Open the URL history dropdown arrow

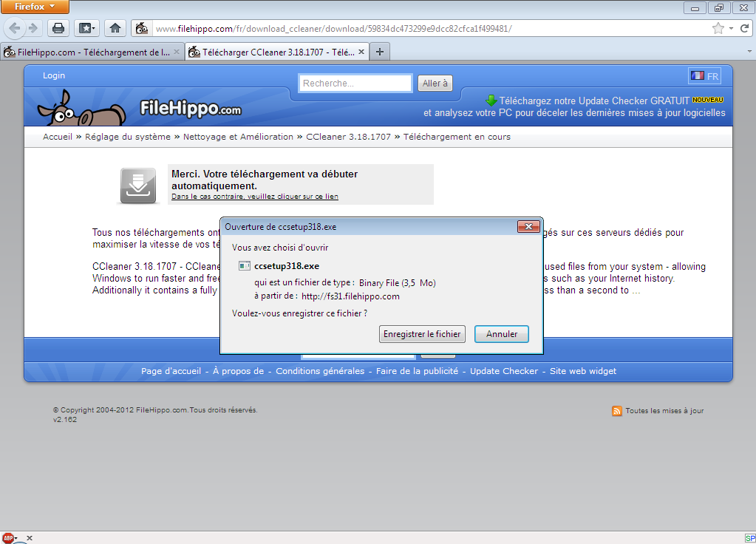point(731,28)
